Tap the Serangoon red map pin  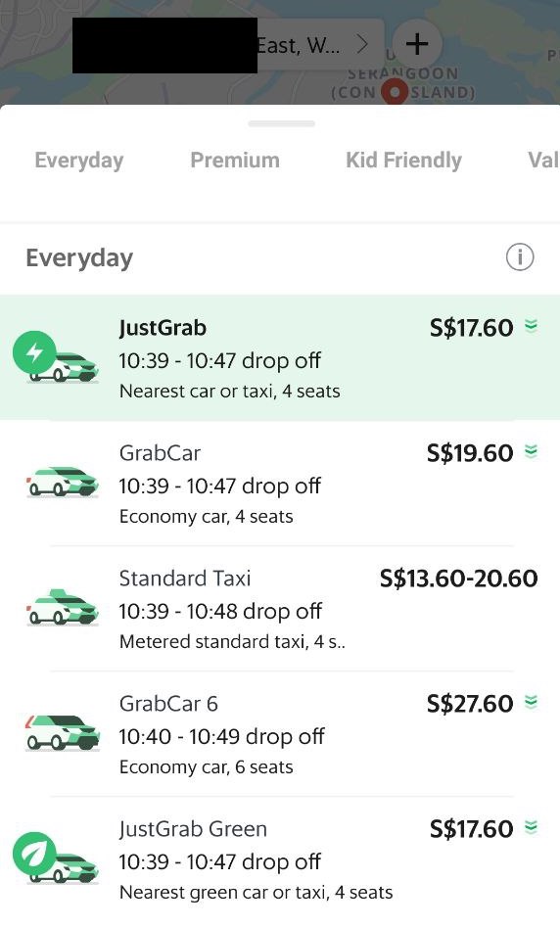394,92
